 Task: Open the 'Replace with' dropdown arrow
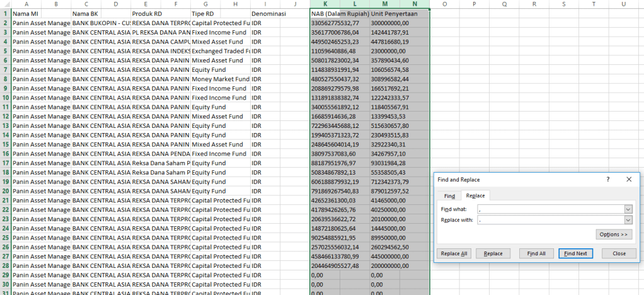click(628, 220)
